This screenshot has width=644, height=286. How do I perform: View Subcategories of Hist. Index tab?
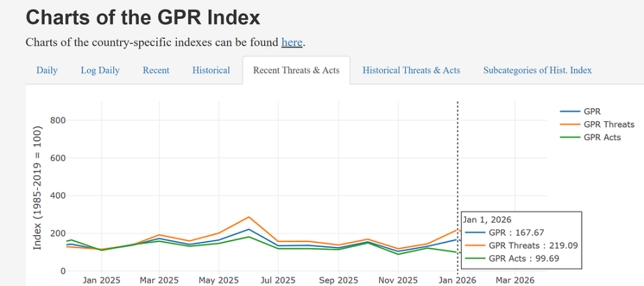pyautogui.click(x=537, y=70)
